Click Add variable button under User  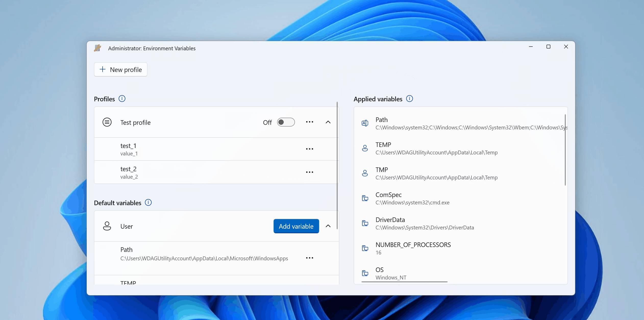tap(296, 226)
